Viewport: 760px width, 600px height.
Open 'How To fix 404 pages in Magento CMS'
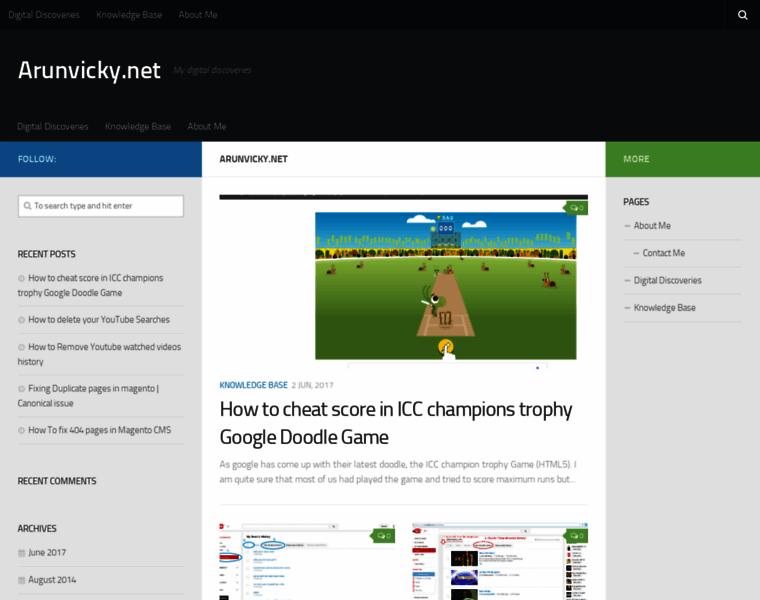coord(99,430)
